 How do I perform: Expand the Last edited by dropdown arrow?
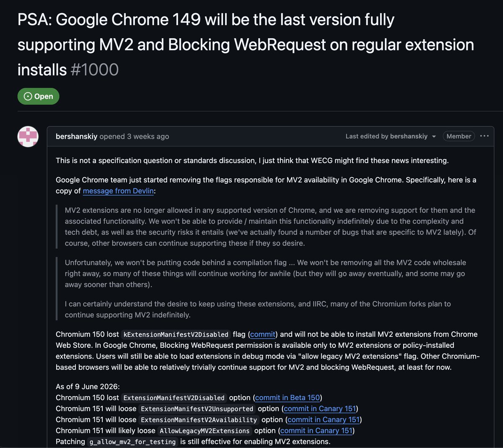click(x=434, y=137)
